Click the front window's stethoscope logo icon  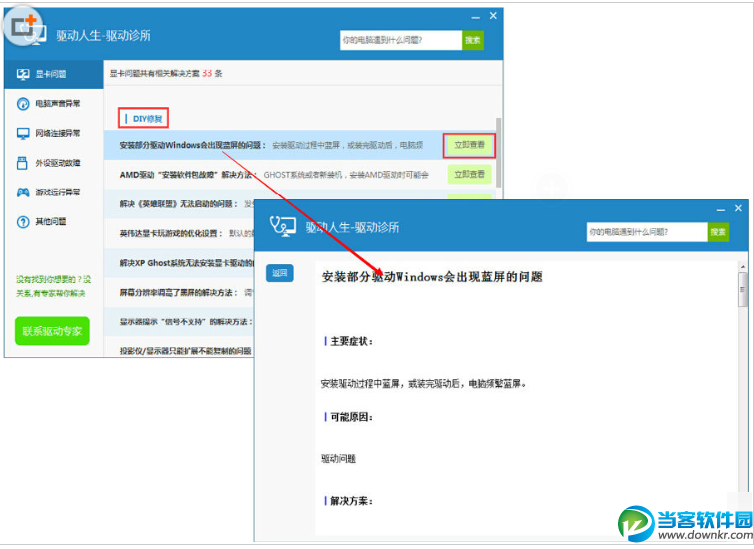[x=283, y=225]
